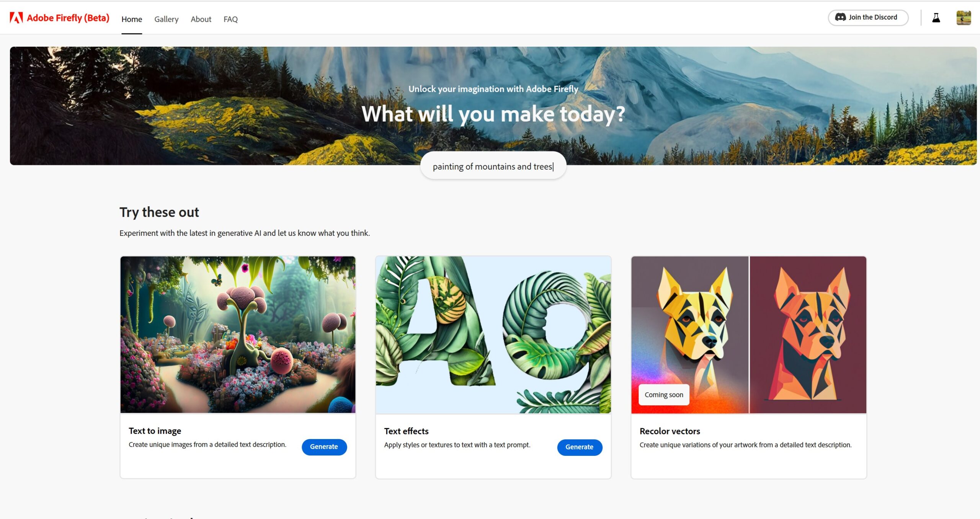Open the About page
Image resolution: width=980 pixels, height=519 pixels.
tap(201, 19)
